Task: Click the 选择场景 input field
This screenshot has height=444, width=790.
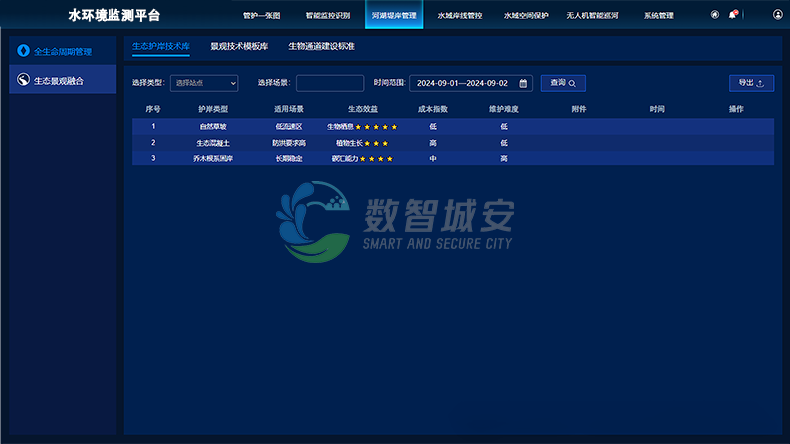Action: pos(330,83)
